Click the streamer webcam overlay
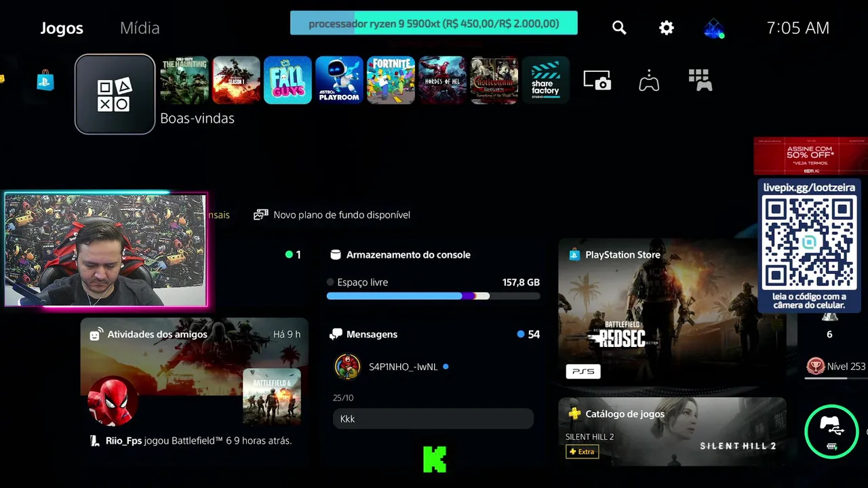Image resolution: width=868 pixels, height=488 pixels. (106, 250)
